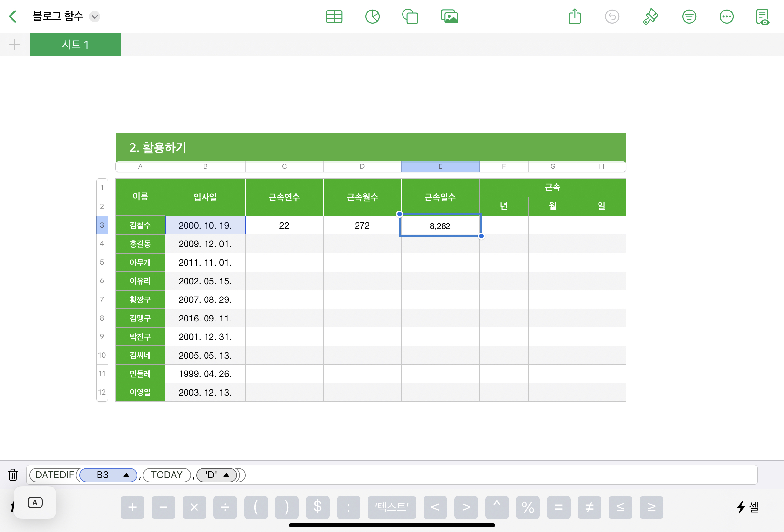This screenshot has height=532, width=784.
Task: Open the 셀 cell actions lightning button
Action: (x=748, y=507)
